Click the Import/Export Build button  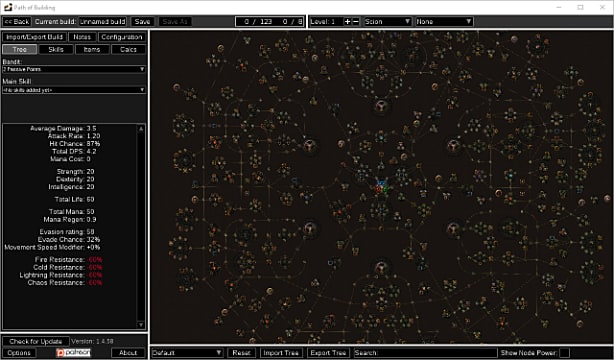click(34, 37)
